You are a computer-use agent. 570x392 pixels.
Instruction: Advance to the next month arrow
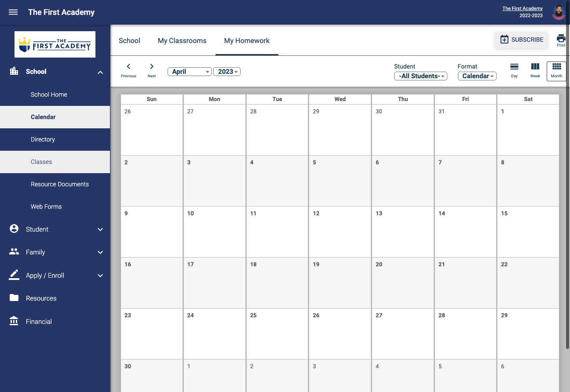[x=152, y=66]
